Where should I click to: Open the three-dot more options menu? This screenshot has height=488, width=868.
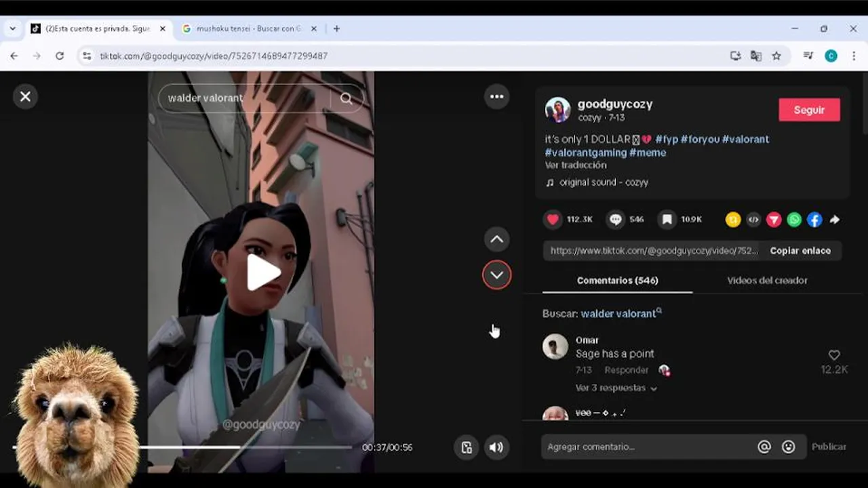[x=497, y=96]
